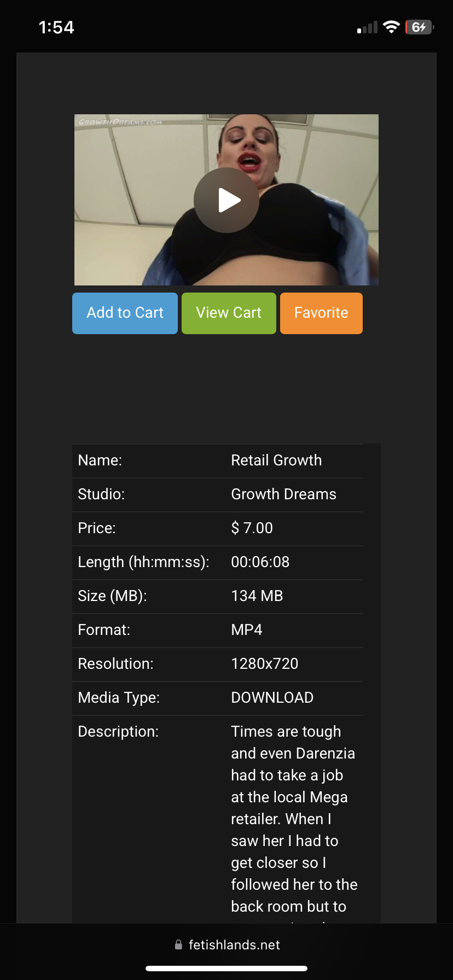The height and width of the screenshot is (980, 453).
Task: Tap the 1:54 clock in status bar
Action: (56, 27)
